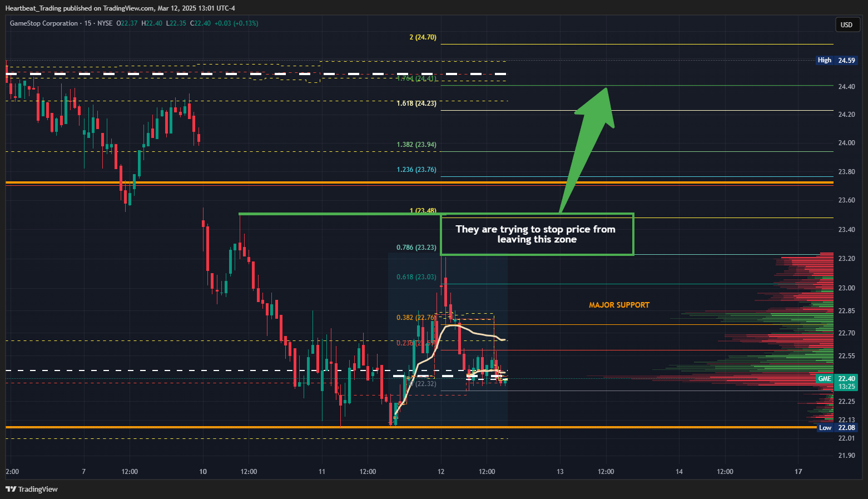Click the 22.85 price axis value

coord(846,311)
